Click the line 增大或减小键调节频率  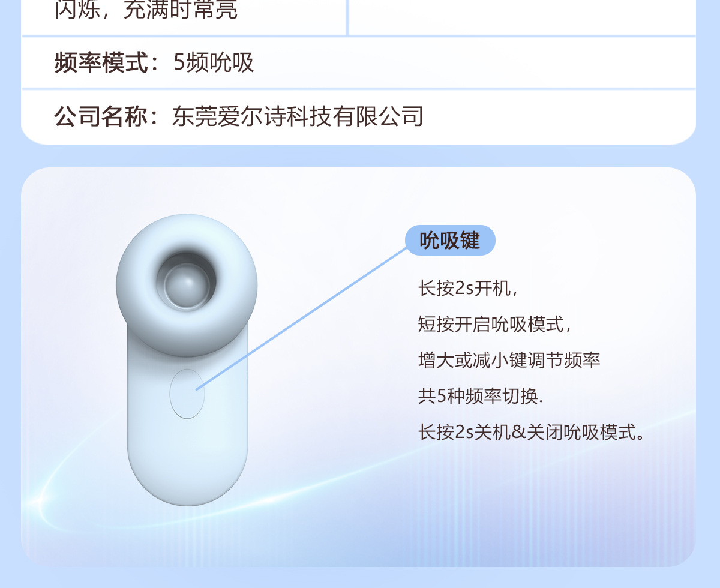point(509,361)
